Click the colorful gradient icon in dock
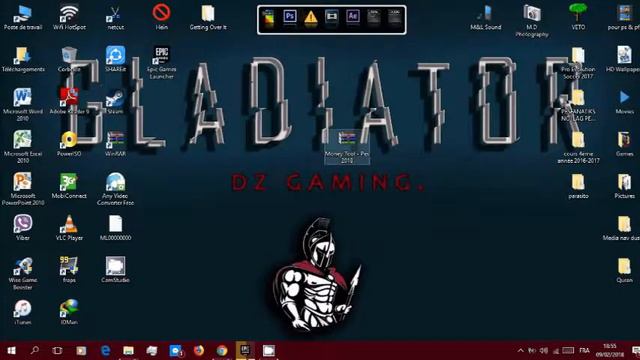The image size is (640, 360). click(268, 18)
